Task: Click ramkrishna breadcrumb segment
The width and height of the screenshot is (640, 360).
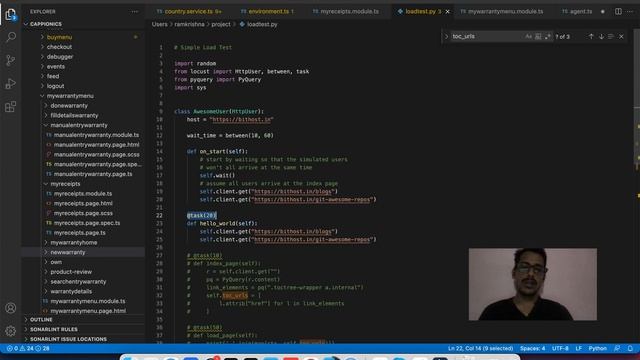Action: point(189,24)
